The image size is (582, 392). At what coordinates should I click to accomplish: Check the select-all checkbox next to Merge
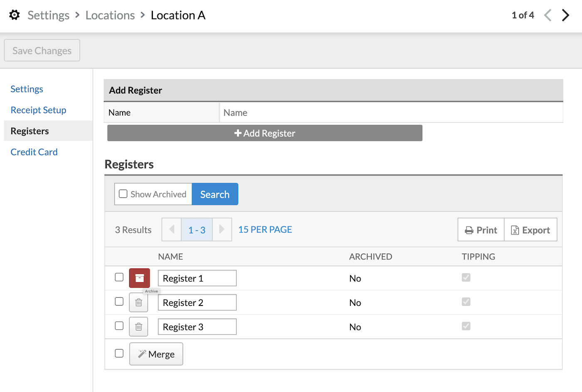coord(119,353)
